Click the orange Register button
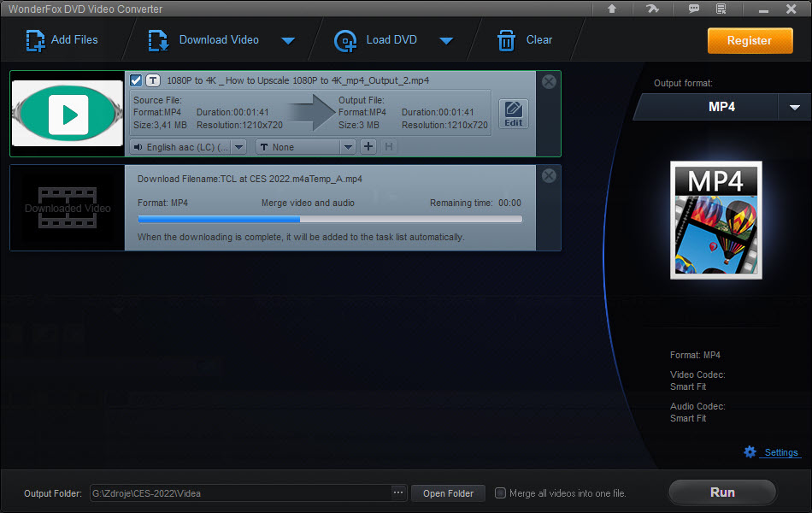 point(749,40)
